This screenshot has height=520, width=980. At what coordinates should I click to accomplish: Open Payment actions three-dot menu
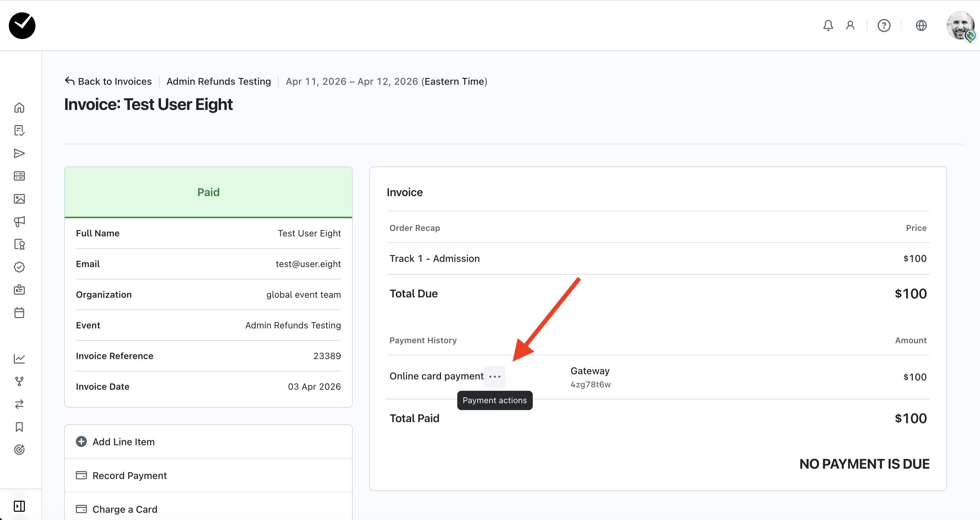(x=494, y=377)
